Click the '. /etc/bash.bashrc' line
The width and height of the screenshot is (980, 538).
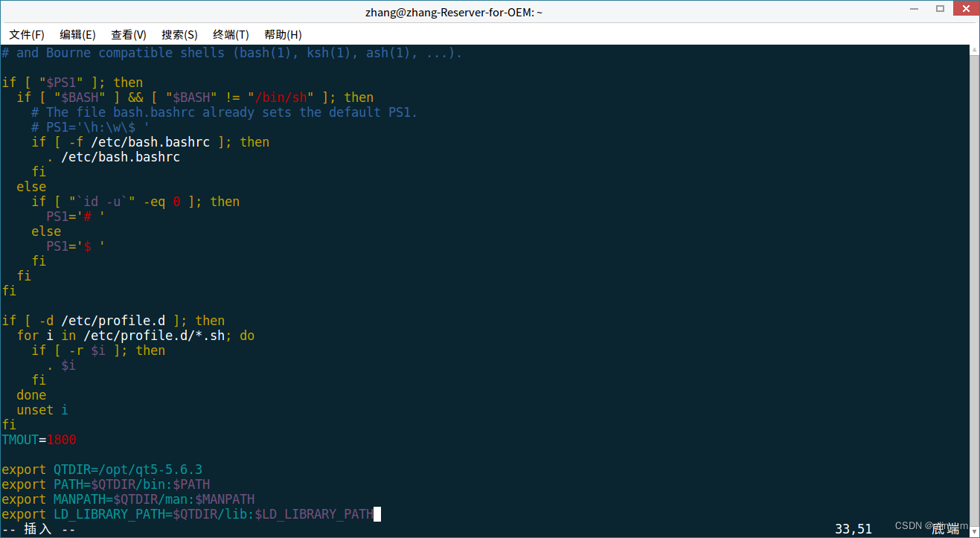coord(113,157)
